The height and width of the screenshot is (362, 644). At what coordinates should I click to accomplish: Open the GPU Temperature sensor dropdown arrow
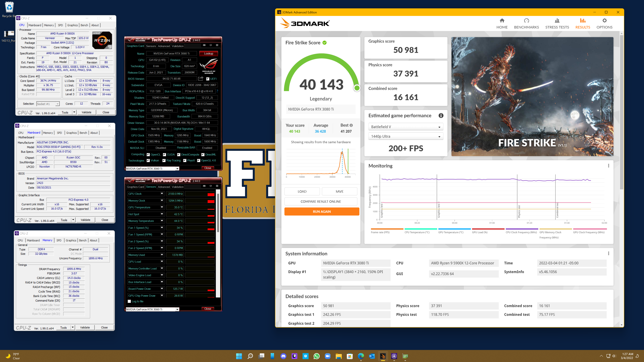pos(162,207)
